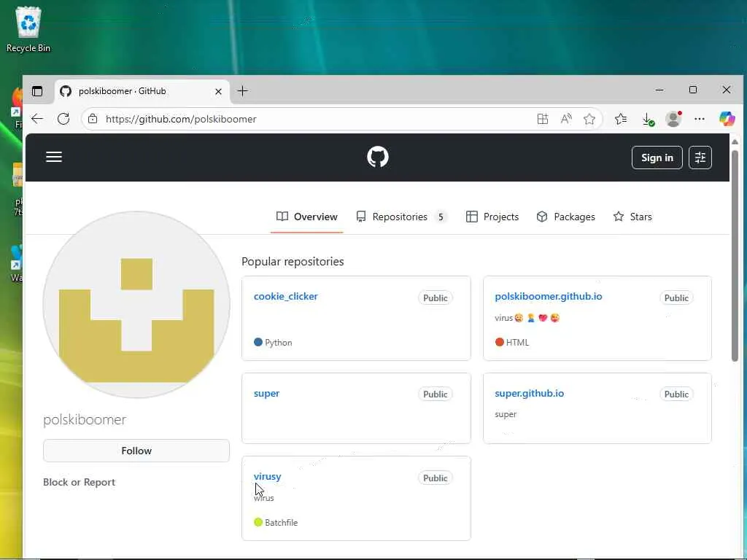Switch to the Projects tab
Image resolution: width=747 pixels, height=560 pixels.
pyautogui.click(x=492, y=217)
